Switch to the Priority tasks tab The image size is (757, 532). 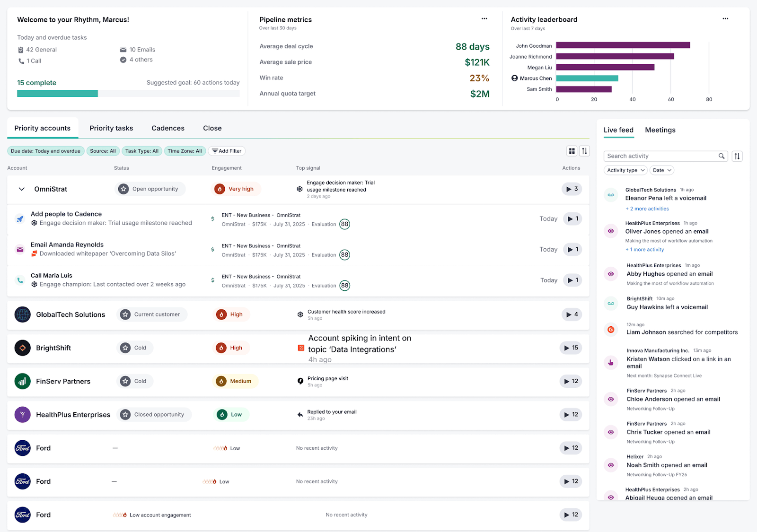[x=111, y=128]
